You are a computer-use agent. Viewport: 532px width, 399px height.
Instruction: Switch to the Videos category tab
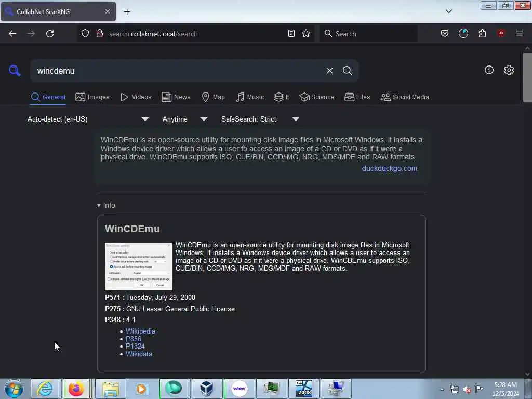(136, 97)
